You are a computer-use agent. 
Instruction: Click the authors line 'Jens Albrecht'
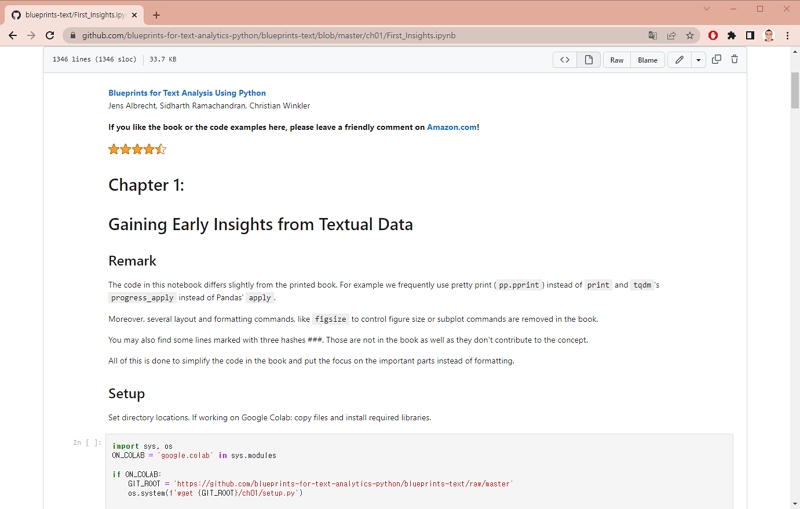[132, 106]
